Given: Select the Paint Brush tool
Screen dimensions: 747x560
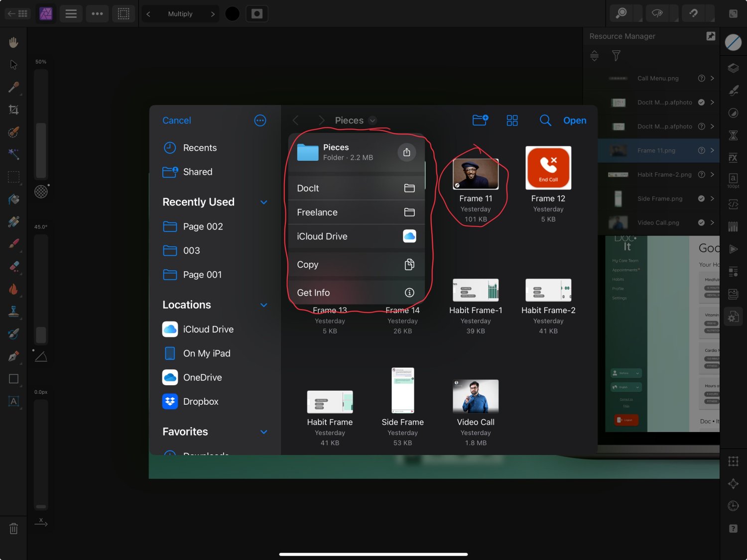Looking at the screenshot, I should (13, 244).
